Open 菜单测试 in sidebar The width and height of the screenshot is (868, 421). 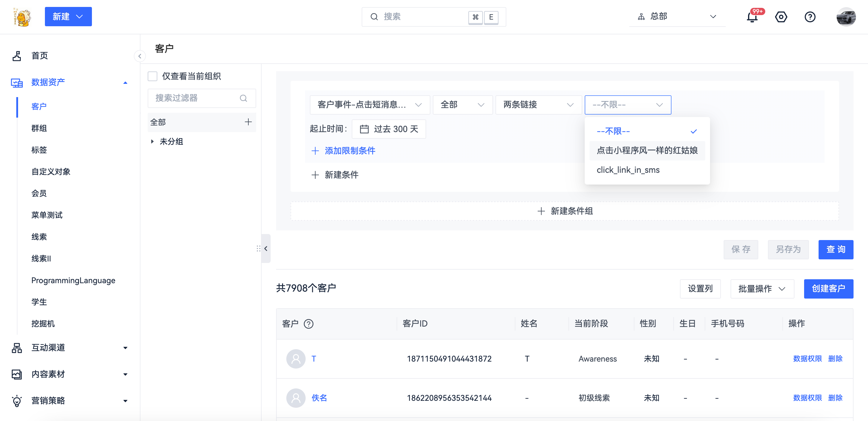tap(47, 215)
